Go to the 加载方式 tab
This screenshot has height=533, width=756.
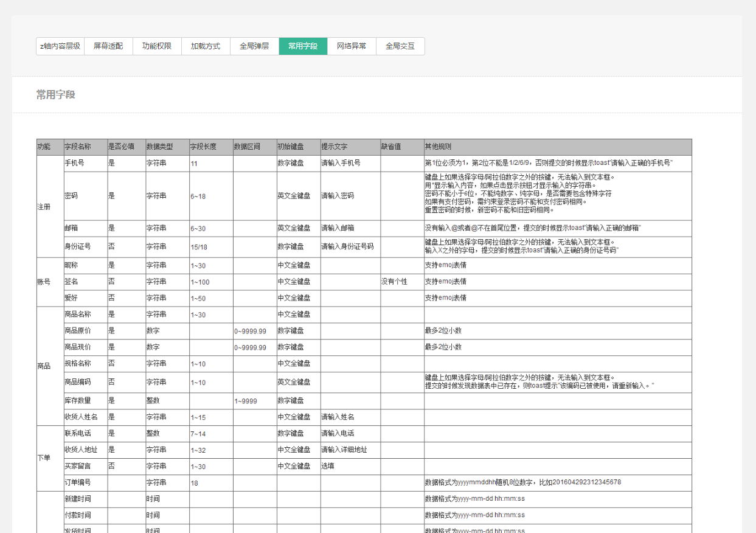(x=206, y=46)
